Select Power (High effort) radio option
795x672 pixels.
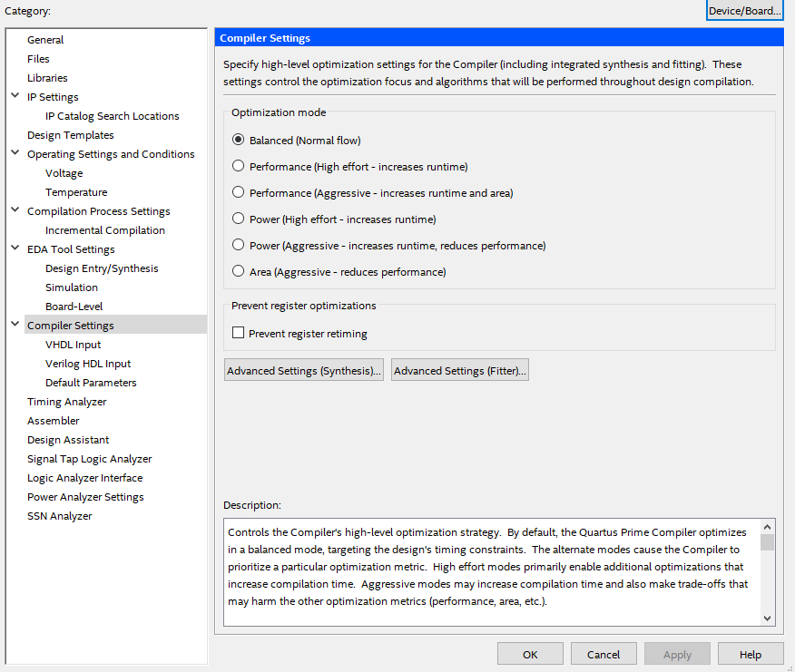point(239,219)
